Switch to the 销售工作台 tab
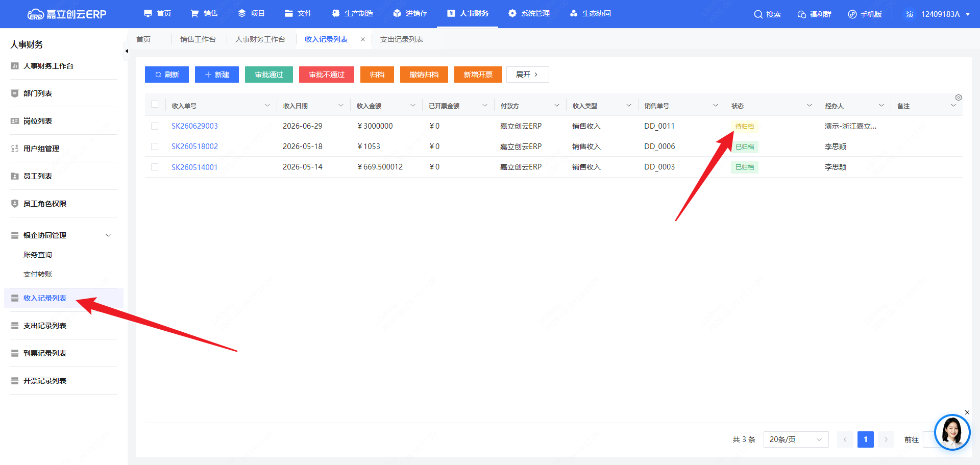Screen dimensions: 980x465 point(198,39)
